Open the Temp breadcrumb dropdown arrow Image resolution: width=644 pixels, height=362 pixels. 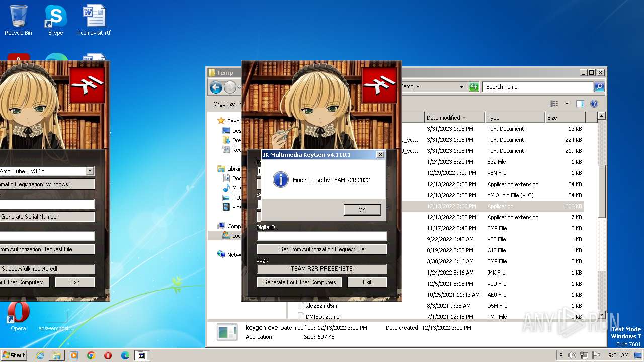coord(418,87)
